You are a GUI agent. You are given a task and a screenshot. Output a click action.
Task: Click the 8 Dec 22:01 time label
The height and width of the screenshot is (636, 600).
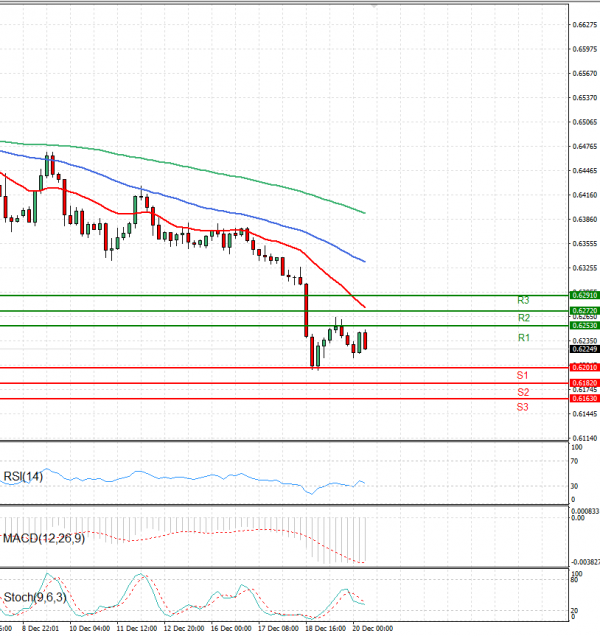(x=41, y=628)
